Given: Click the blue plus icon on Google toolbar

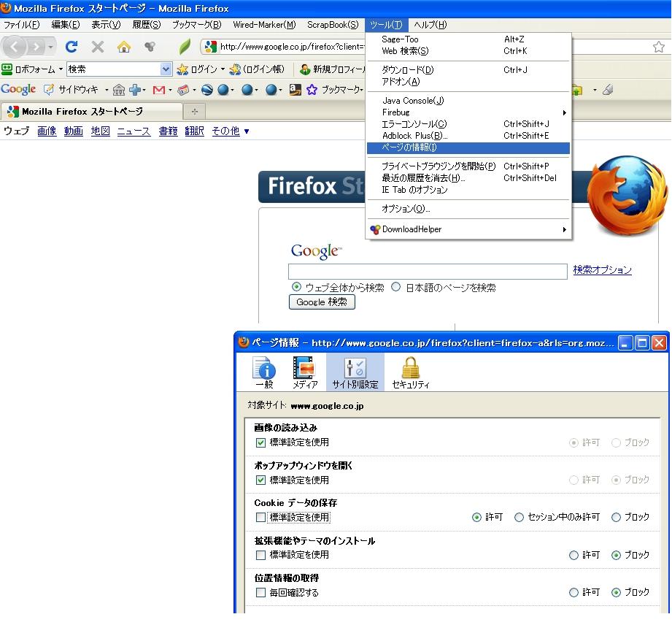Looking at the screenshot, I should tap(135, 90).
